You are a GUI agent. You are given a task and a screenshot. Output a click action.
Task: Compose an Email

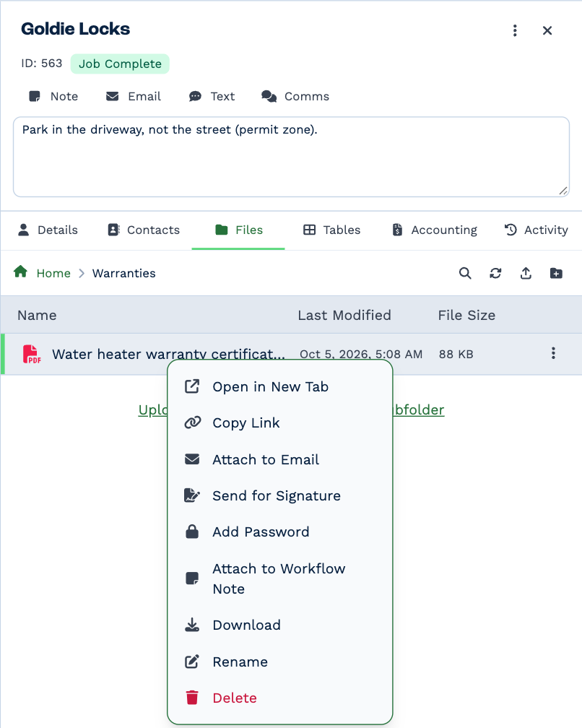coord(133,96)
